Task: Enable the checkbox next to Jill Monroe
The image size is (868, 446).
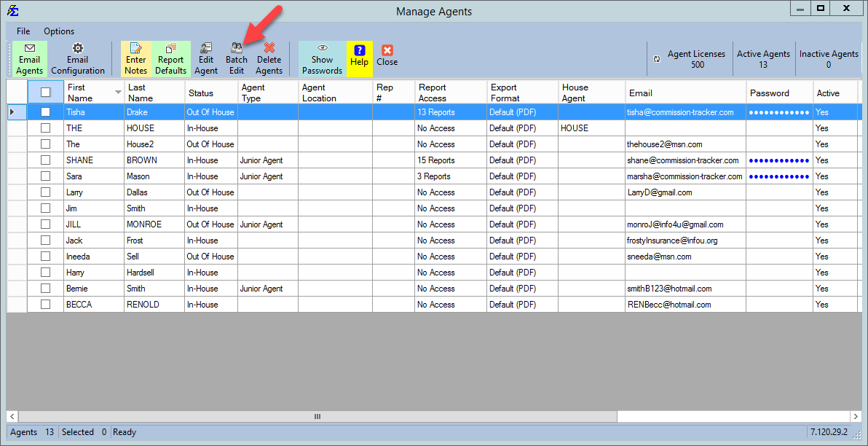Action: click(x=45, y=224)
